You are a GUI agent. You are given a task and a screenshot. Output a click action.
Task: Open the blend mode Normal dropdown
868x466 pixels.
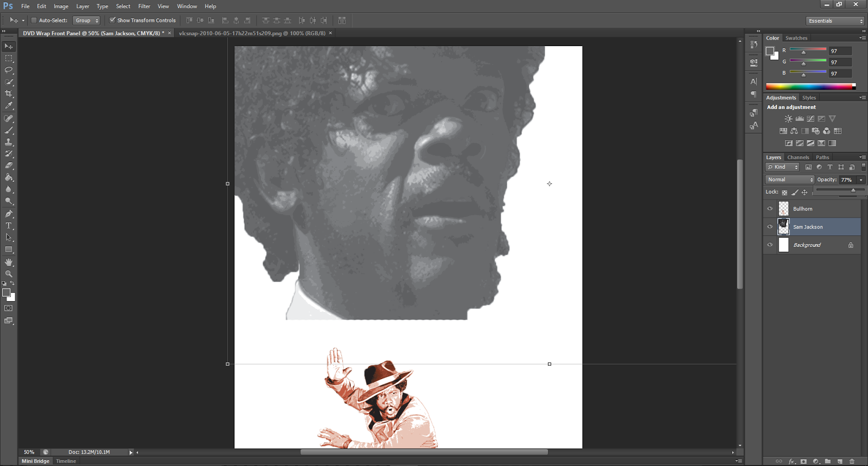coord(790,180)
